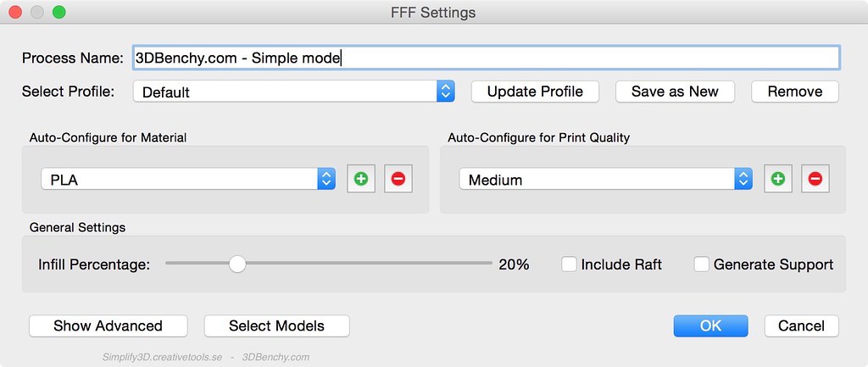This screenshot has width=868, height=367.
Task: Show Advanced settings
Action: 108,325
